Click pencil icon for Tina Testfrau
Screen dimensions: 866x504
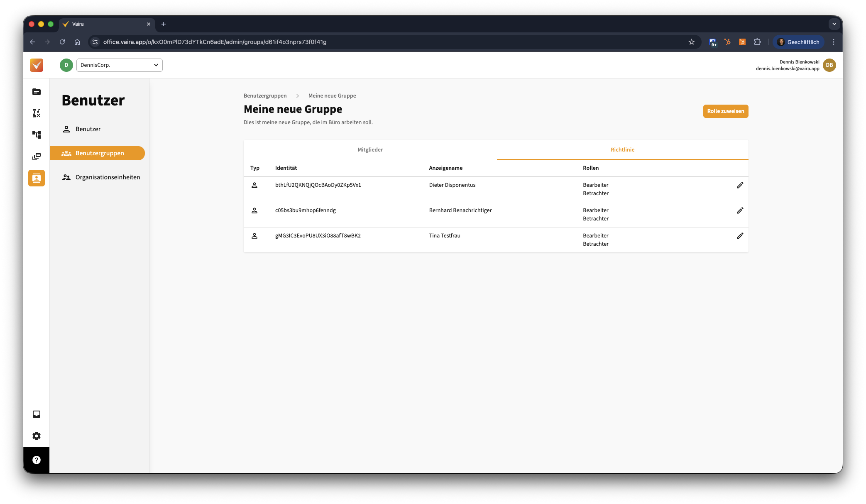pyautogui.click(x=740, y=236)
